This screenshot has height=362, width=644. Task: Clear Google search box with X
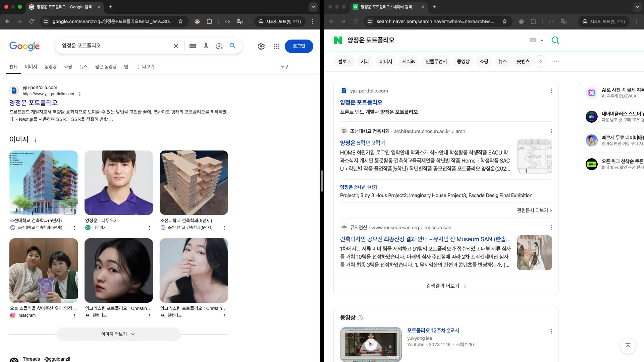pos(176,46)
